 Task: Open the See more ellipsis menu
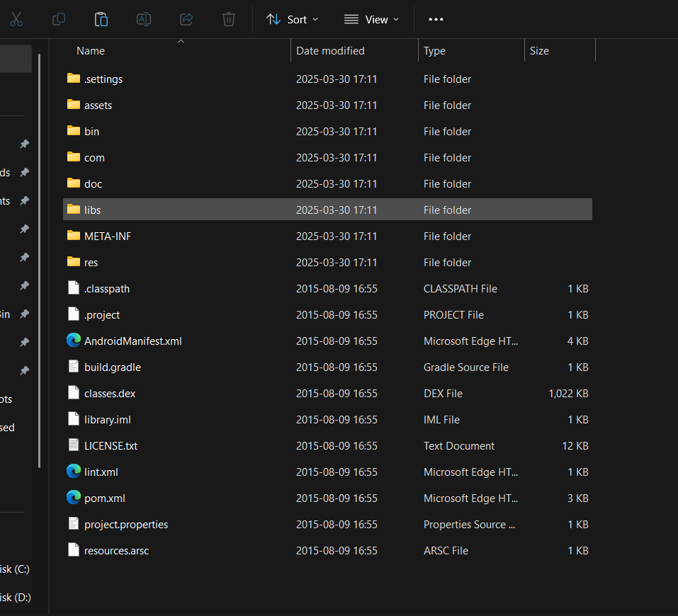click(436, 19)
